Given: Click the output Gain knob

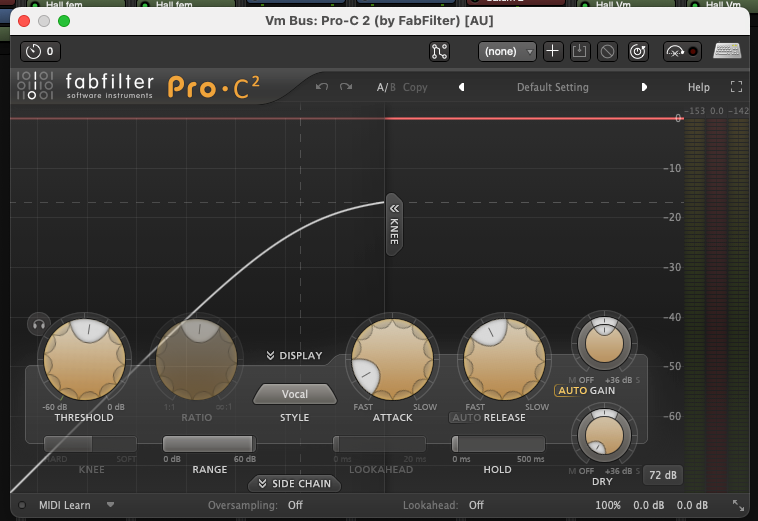Looking at the screenshot, I should pyautogui.click(x=604, y=344).
